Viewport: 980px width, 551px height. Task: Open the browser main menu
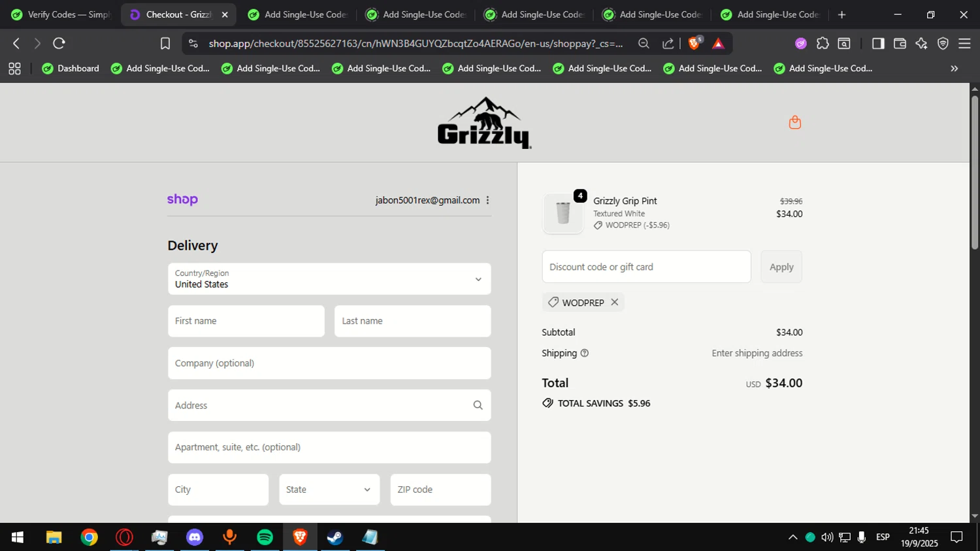coord(964,43)
